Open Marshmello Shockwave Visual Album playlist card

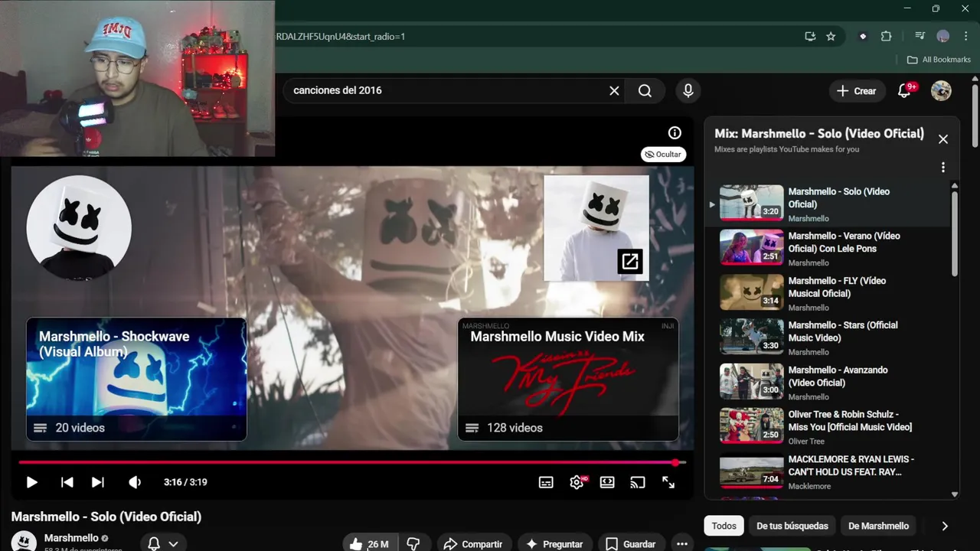(x=136, y=380)
